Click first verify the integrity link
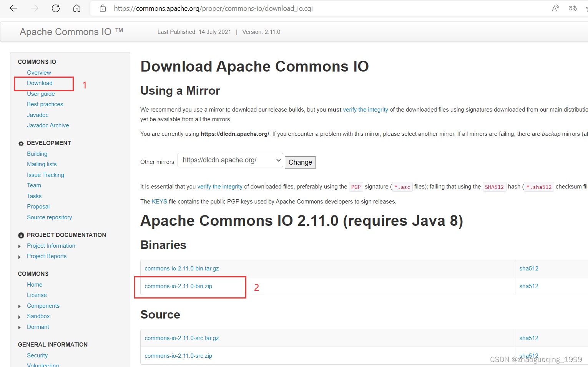 pyautogui.click(x=365, y=110)
